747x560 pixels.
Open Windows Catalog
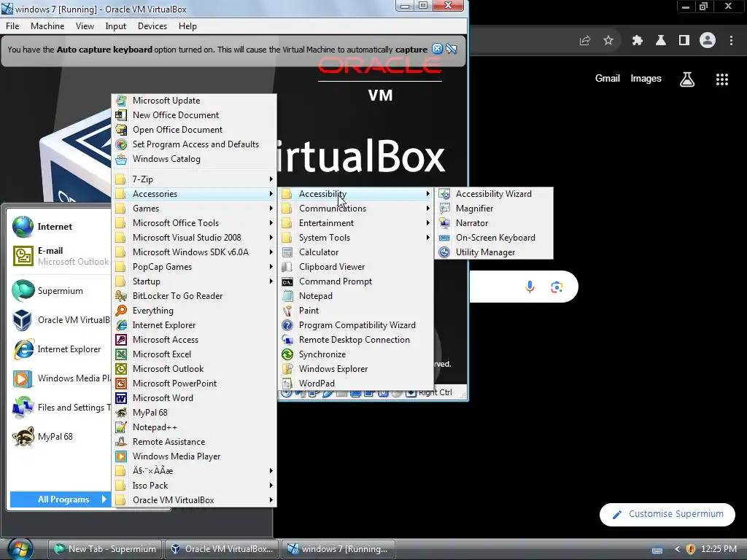[x=194, y=159]
